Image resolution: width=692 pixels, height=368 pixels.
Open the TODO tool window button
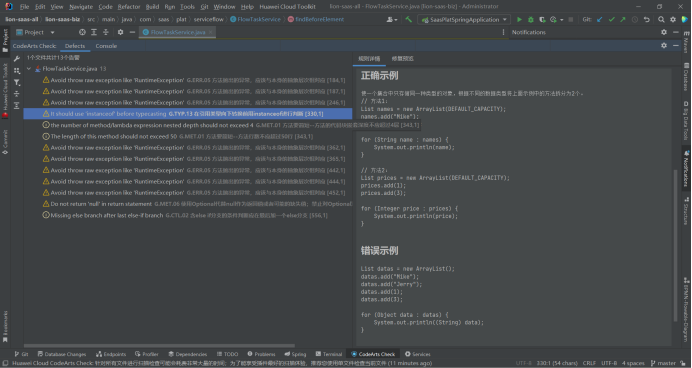(x=227, y=354)
